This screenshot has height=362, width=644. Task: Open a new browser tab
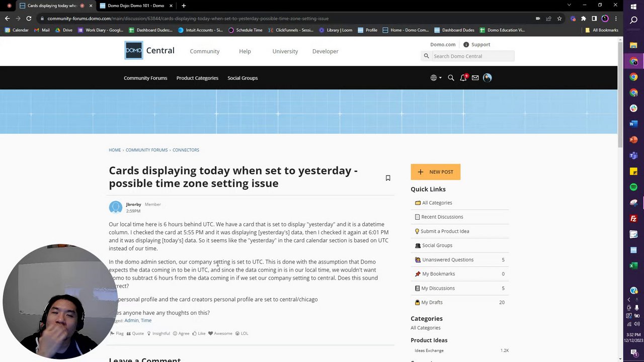184,6
